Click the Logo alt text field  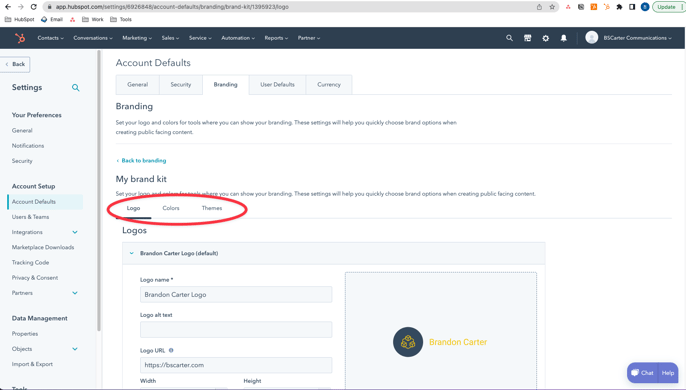click(236, 330)
